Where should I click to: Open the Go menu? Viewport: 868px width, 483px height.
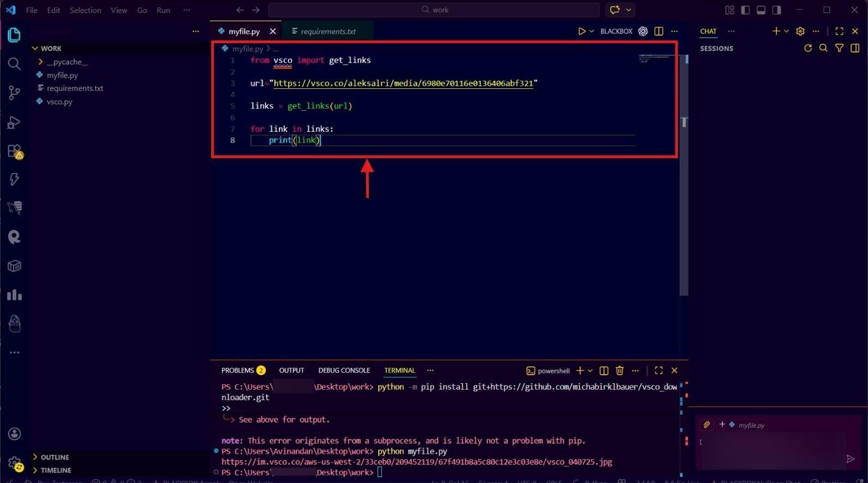[x=142, y=10]
